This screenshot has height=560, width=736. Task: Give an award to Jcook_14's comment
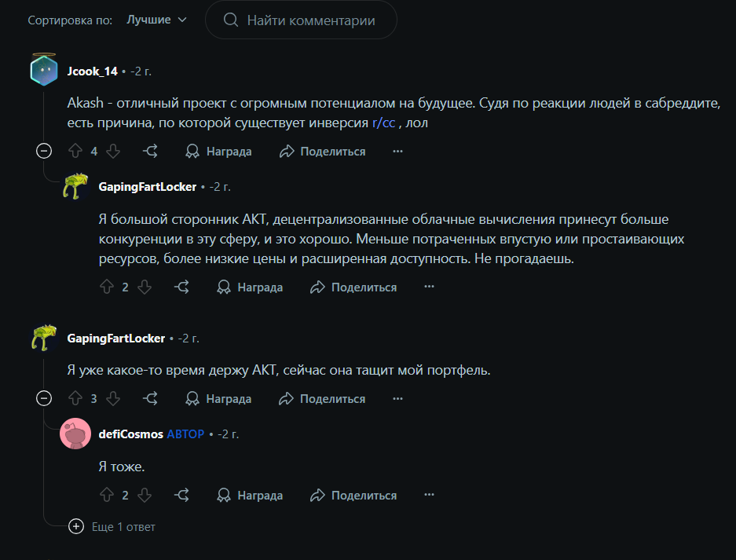(x=218, y=152)
